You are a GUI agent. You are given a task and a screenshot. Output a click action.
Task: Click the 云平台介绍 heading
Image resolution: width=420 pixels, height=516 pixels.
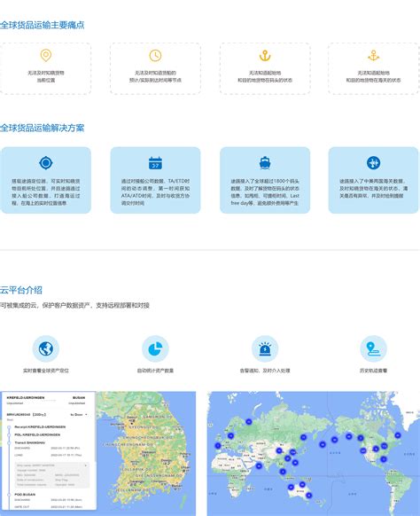tap(21, 290)
